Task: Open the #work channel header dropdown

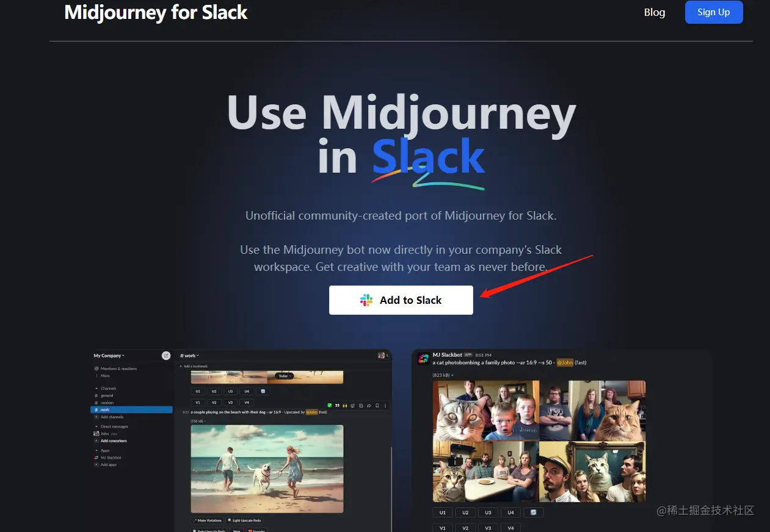Action: [x=189, y=356]
